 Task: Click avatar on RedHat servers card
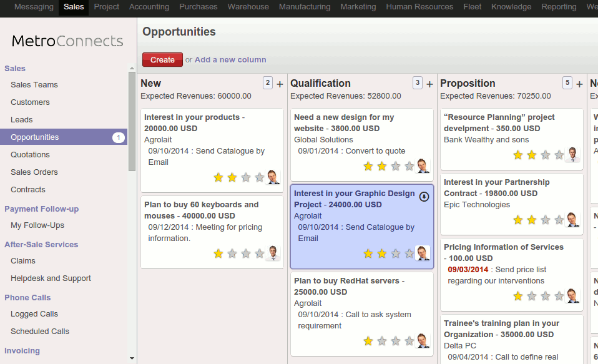click(423, 341)
